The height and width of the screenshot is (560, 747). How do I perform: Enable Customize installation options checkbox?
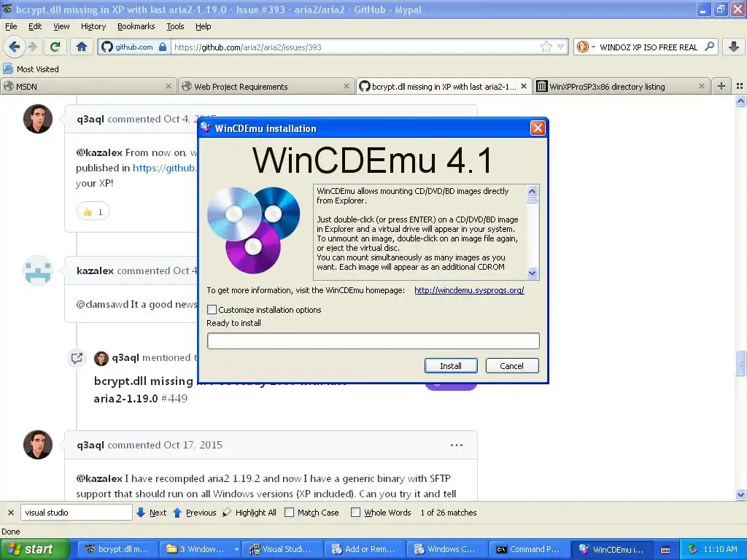212,309
